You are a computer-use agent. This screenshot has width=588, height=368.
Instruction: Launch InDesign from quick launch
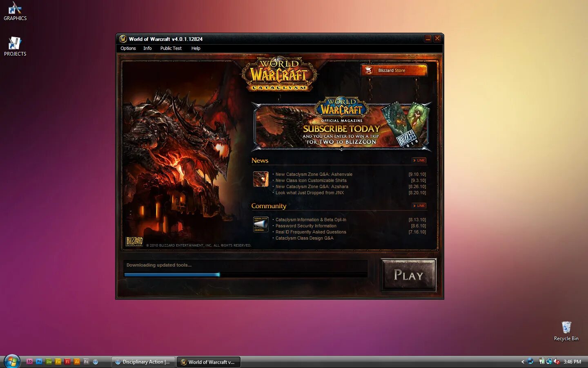point(29,361)
